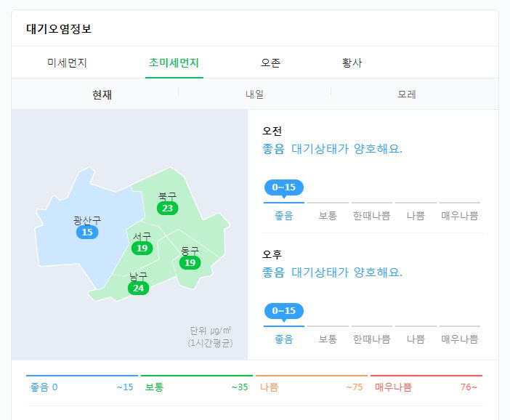Click the 서구 badge showing 19

142,249
